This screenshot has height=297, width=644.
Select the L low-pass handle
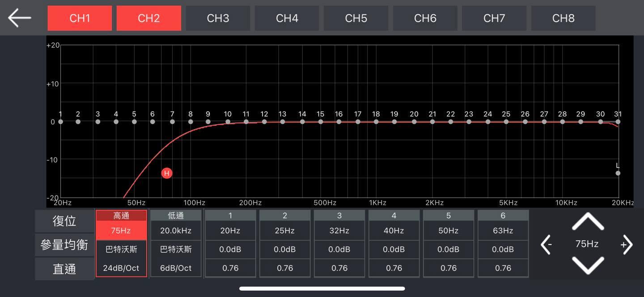pos(618,173)
